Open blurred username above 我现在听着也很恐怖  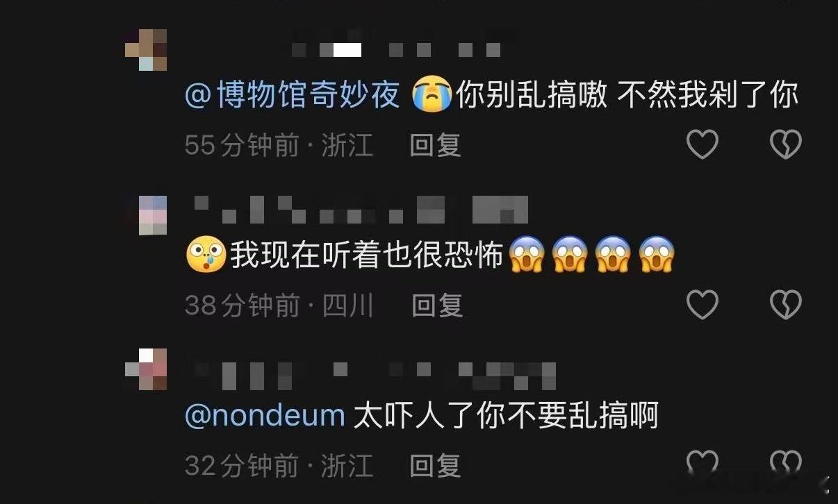(361, 210)
